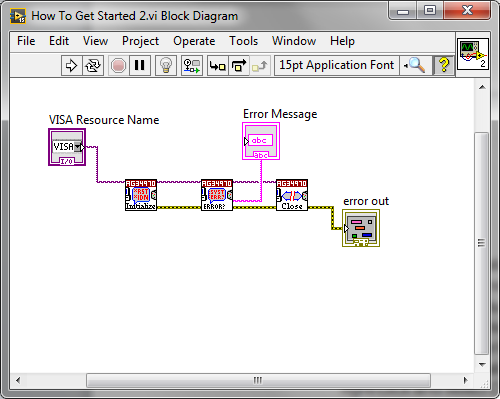Viewport: 500px width, 399px height.
Task: Click the Step Out button
Action: [x=260, y=66]
